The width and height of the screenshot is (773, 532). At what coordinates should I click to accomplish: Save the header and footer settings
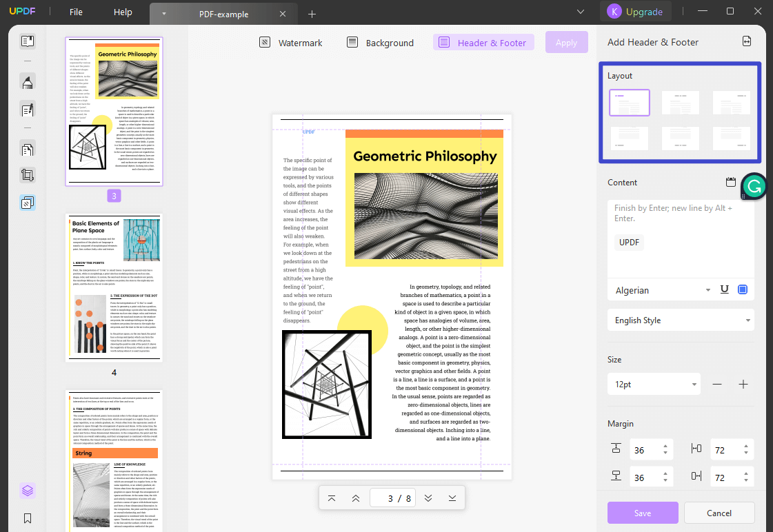click(642, 513)
